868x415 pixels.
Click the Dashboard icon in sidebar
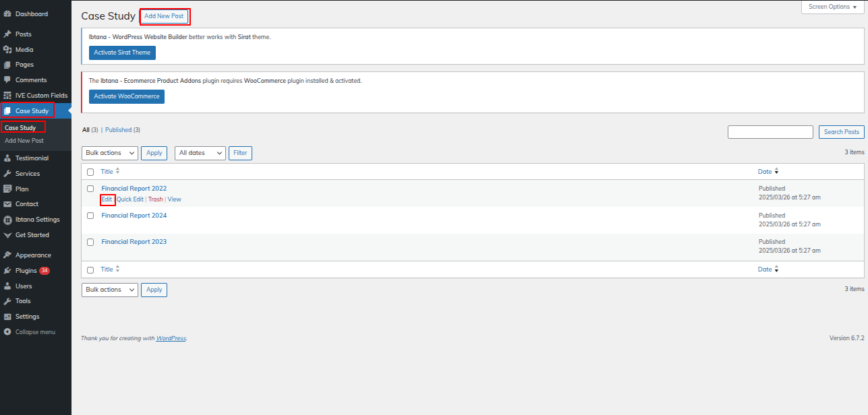point(7,14)
